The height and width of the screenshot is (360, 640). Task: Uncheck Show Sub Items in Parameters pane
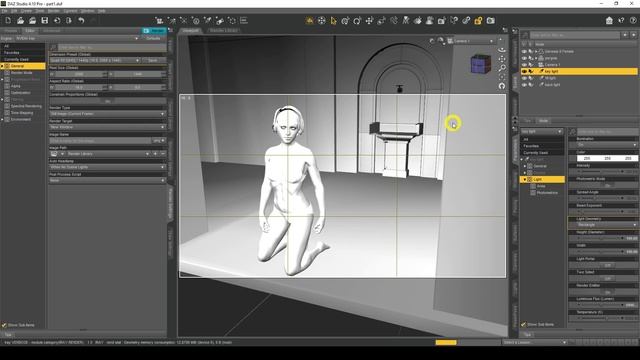pyautogui.click(x=524, y=324)
